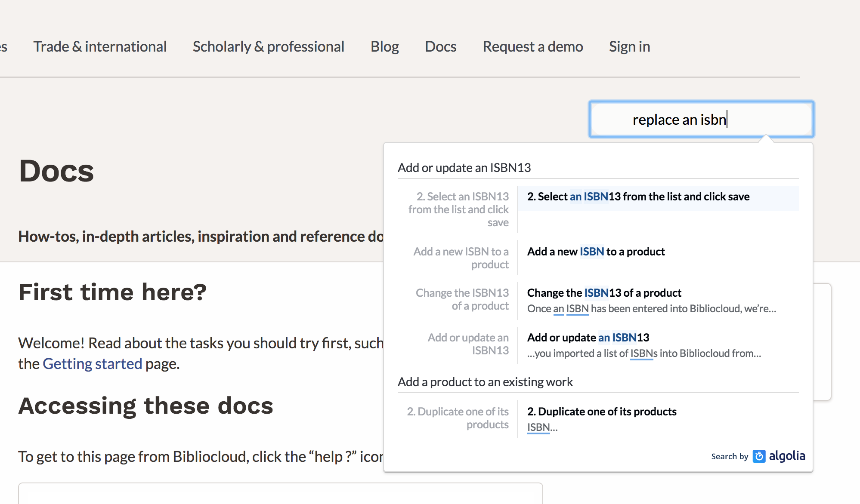Click the 'Search by' Algolia attribution text
This screenshot has width=860, height=504.
point(729,457)
